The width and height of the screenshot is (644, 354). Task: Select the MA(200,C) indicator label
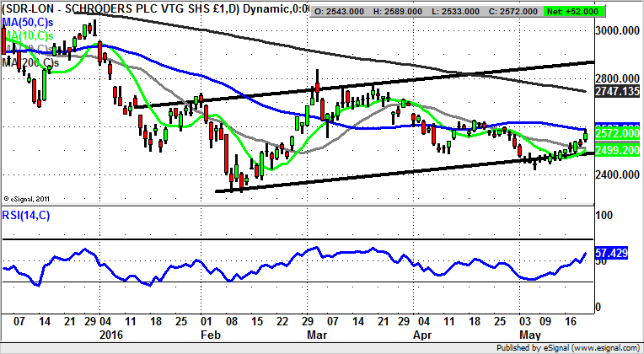pos(29,62)
